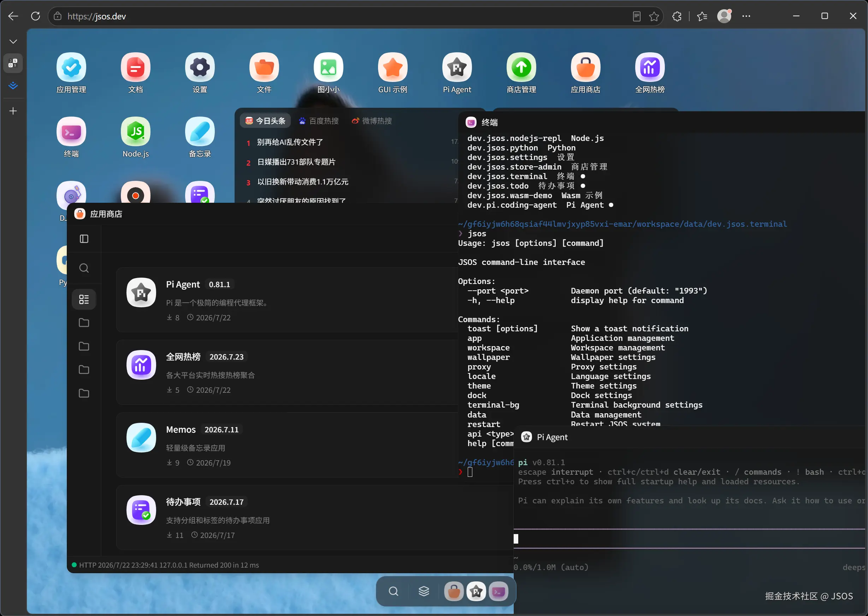868x616 pixels.
Task: Select the JSOS tab in vertical tab bar
Action: click(13, 63)
